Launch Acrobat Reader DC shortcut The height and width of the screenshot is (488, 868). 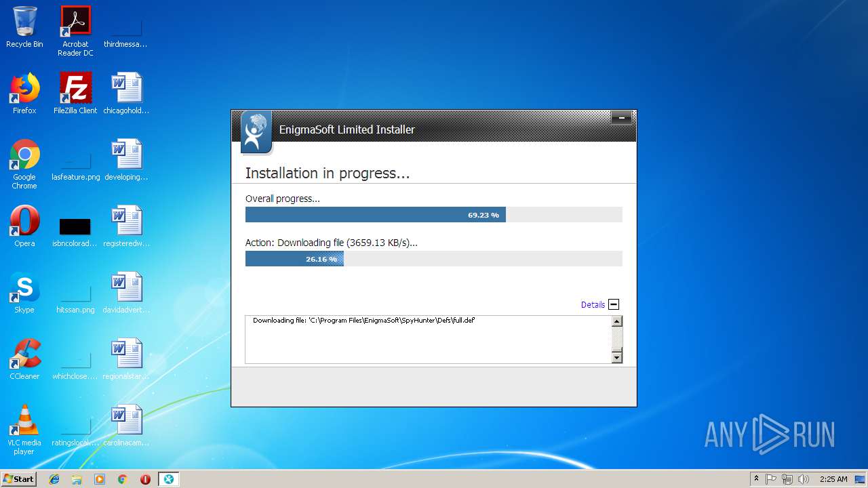75,31
